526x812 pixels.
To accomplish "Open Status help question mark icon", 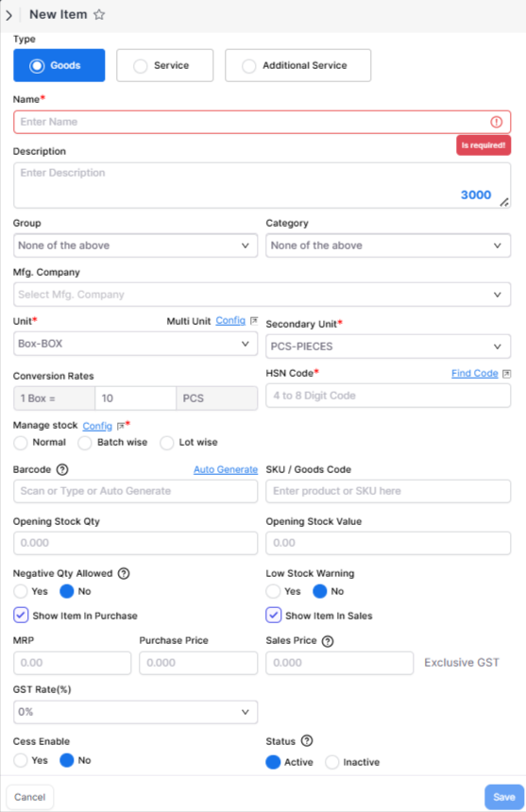I will tap(307, 740).
